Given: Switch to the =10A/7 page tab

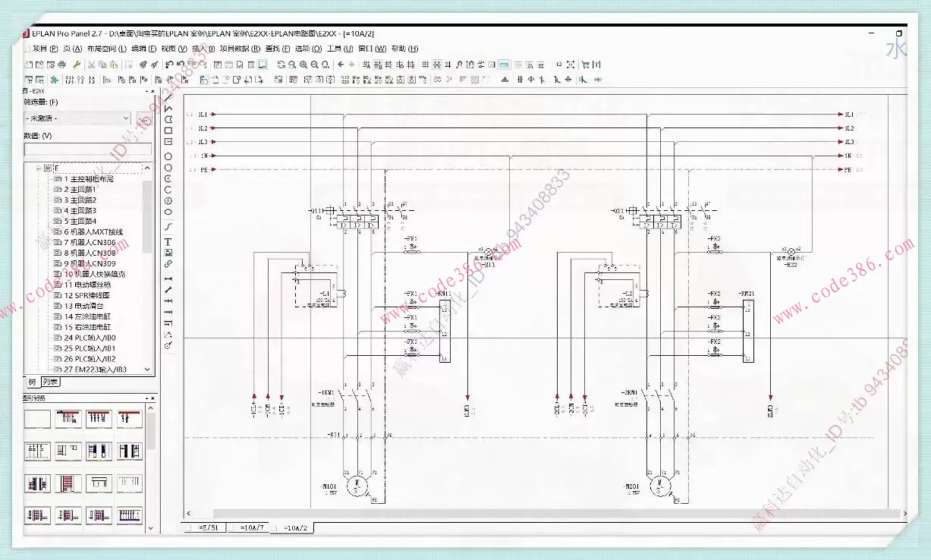Looking at the screenshot, I should [x=251, y=527].
